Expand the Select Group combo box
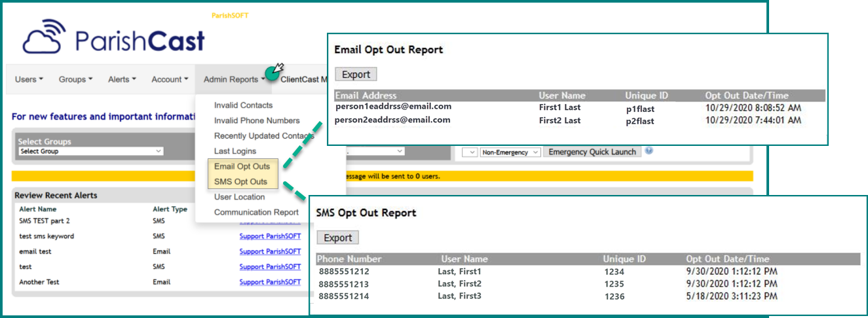Viewport: 868px width, 318px height. pos(90,151)
